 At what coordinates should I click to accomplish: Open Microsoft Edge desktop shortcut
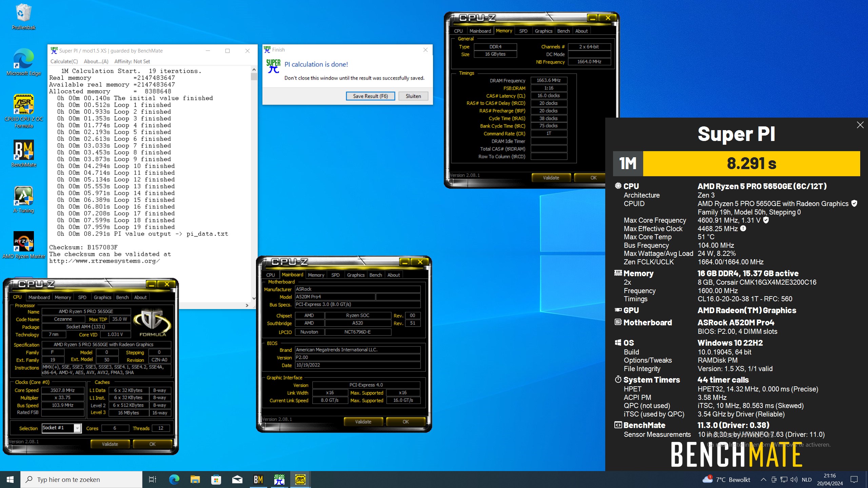click(23, 62)
